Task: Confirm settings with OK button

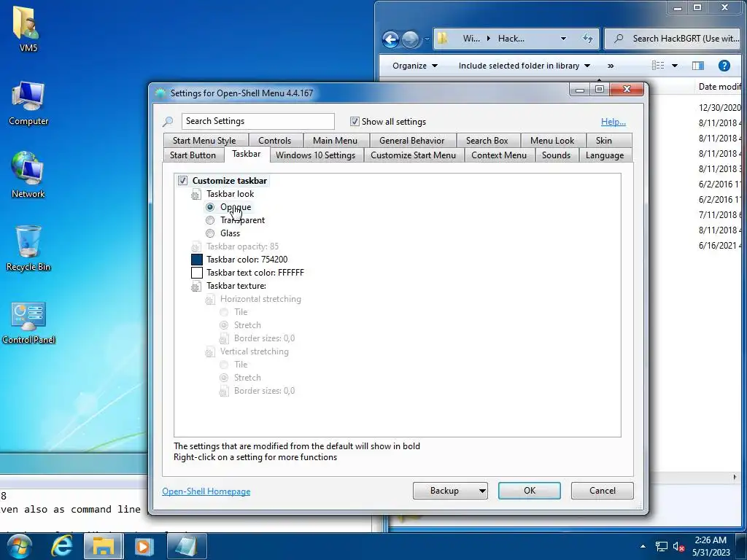Action: click(x=530, y=491)
